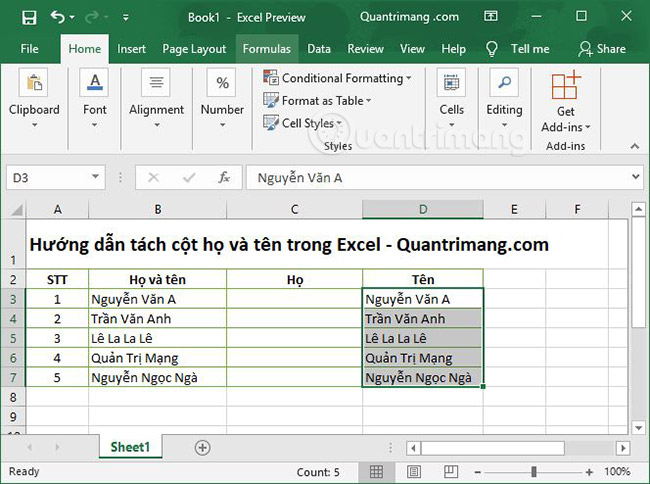Click cell D6 'Quản Trị Mạng'

(x=422, y=358)
